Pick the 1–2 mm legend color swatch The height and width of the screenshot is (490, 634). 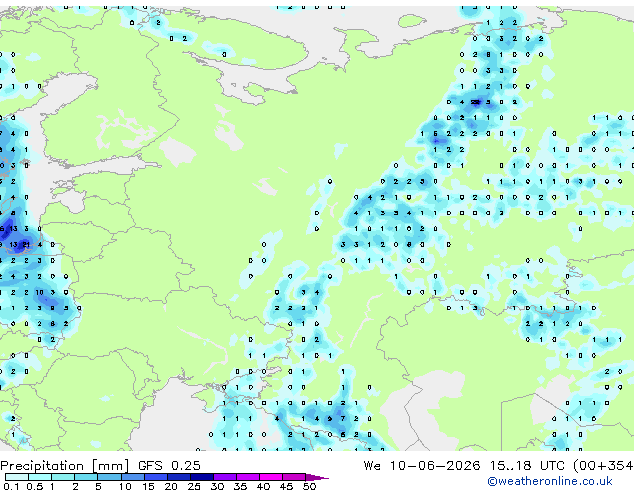pos(63,477)
